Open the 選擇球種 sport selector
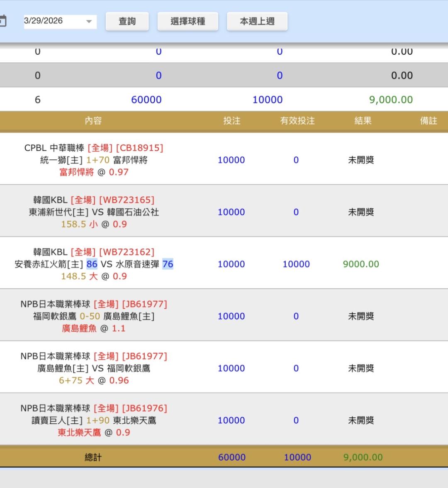The width and height of the screenshot is (448, 488). tap(187, 21)
